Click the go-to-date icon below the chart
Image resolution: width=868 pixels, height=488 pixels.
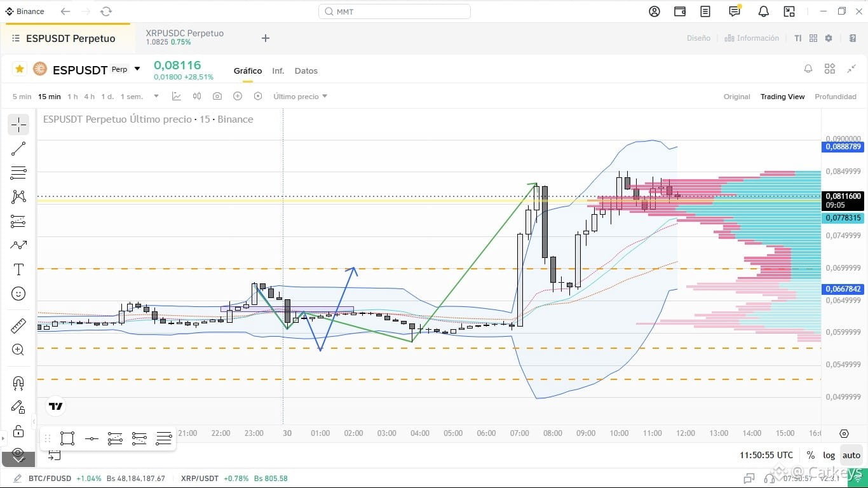coord(55,455)
